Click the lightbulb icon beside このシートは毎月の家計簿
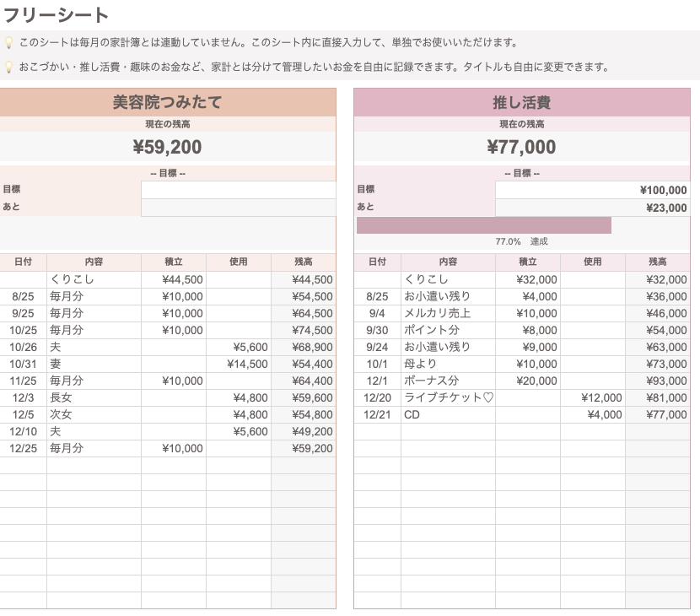The image size is (700, 616). tap(8, 43)
